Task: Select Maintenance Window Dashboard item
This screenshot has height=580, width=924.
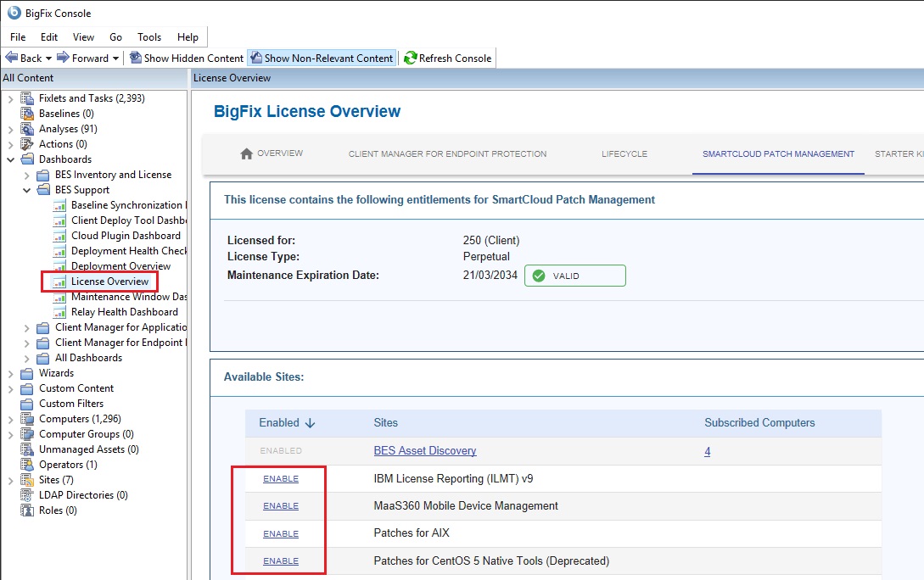Action: (128, 297)
